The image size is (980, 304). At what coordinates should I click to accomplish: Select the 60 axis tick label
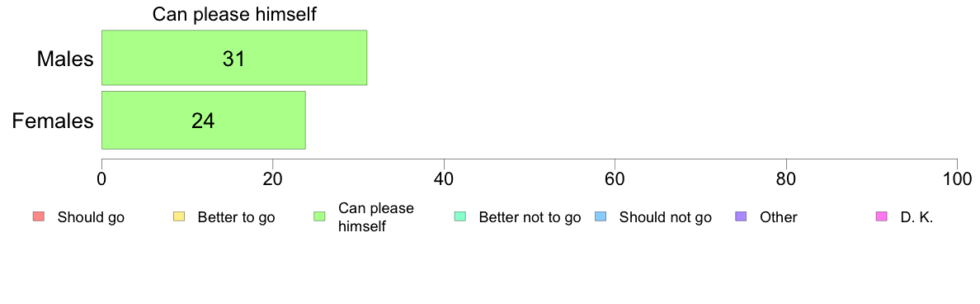pos(615,178)
